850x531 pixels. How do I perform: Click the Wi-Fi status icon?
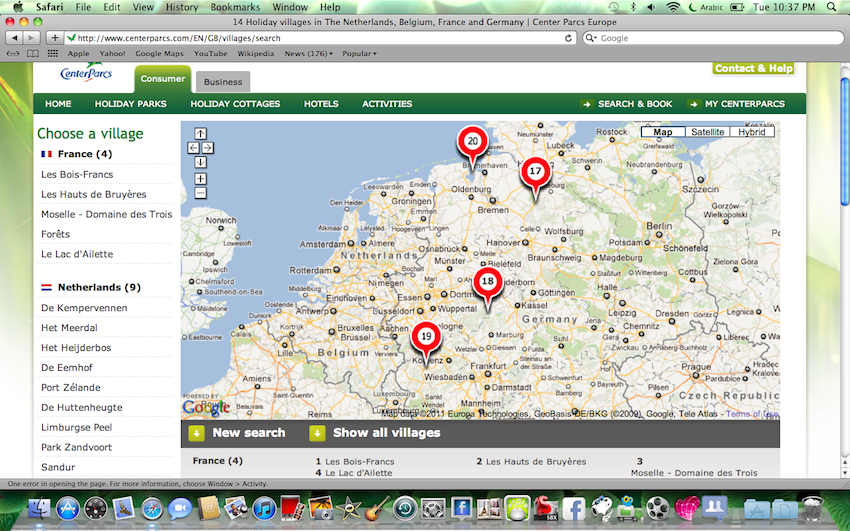673,7
